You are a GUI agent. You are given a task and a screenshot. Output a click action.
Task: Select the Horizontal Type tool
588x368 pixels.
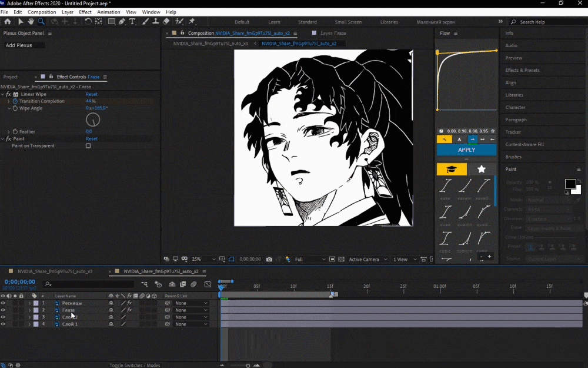[132, 21]
